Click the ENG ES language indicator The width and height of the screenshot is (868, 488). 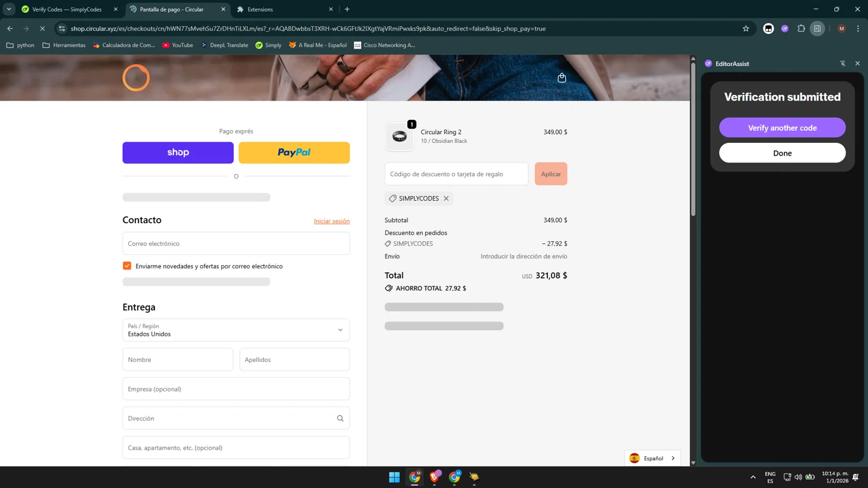(x=770, y=477)
